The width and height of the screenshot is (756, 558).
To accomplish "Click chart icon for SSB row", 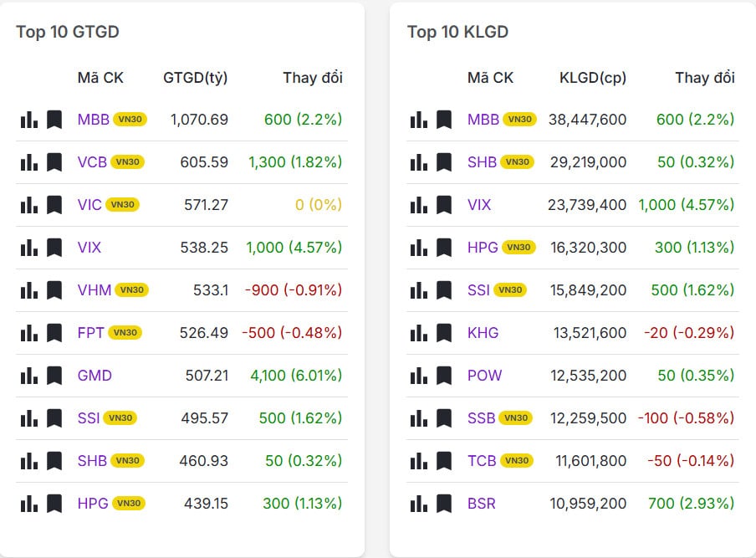I will click(419, 418).
